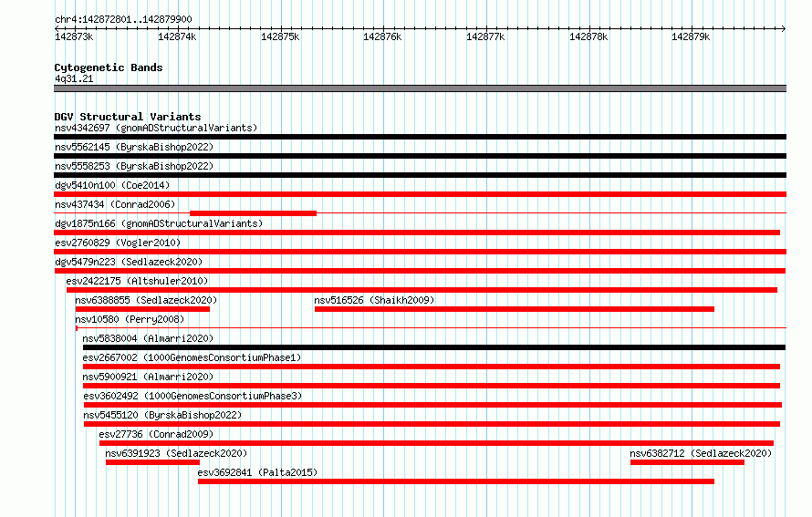Click the 4q31.21 band label
The height and width of the screenshot is (517, 812).
click(x=74, y=78)
